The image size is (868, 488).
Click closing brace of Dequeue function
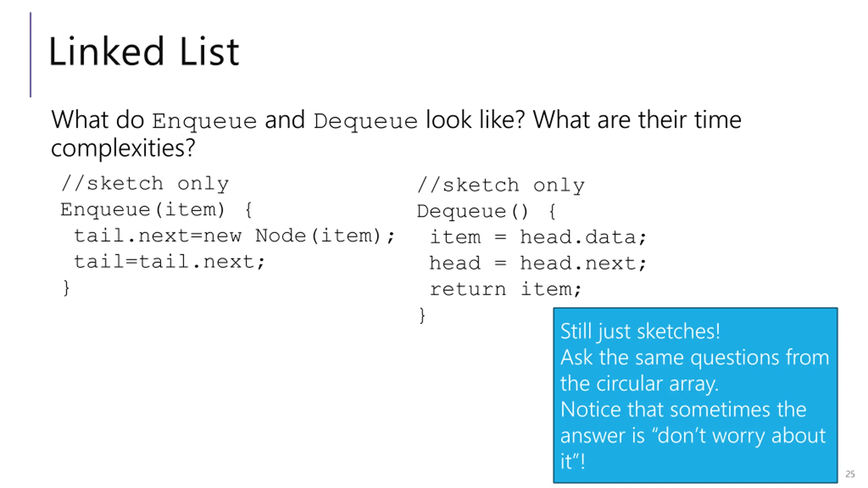click(x=422, y=316)
